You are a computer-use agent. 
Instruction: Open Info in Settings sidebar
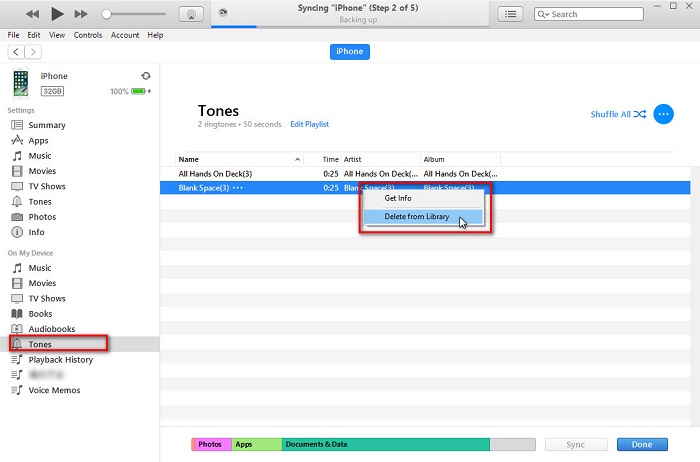tap(36, 232)
